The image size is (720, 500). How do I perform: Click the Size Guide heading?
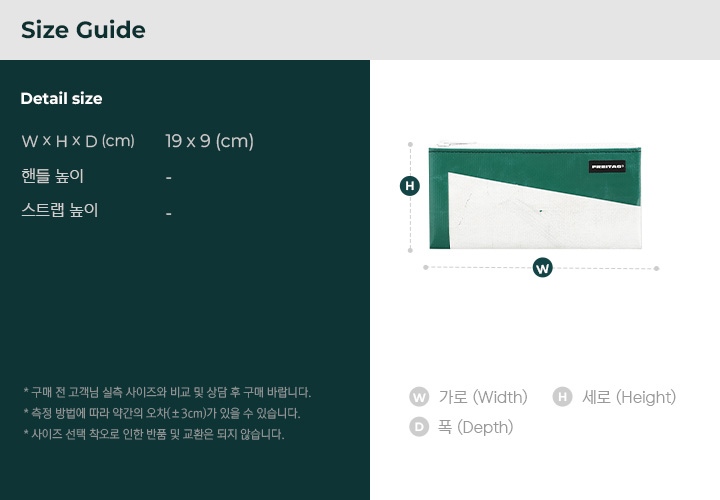(83, 30)
